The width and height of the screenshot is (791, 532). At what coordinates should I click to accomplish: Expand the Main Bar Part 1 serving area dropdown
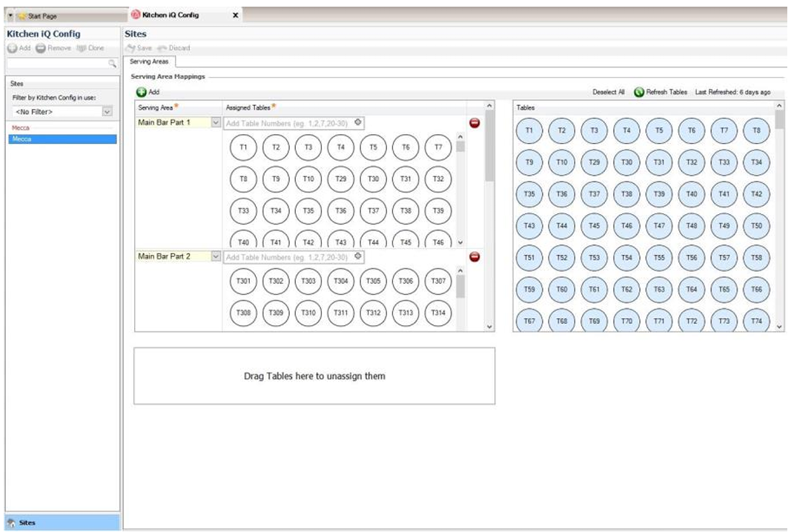(x=216, y=123)
